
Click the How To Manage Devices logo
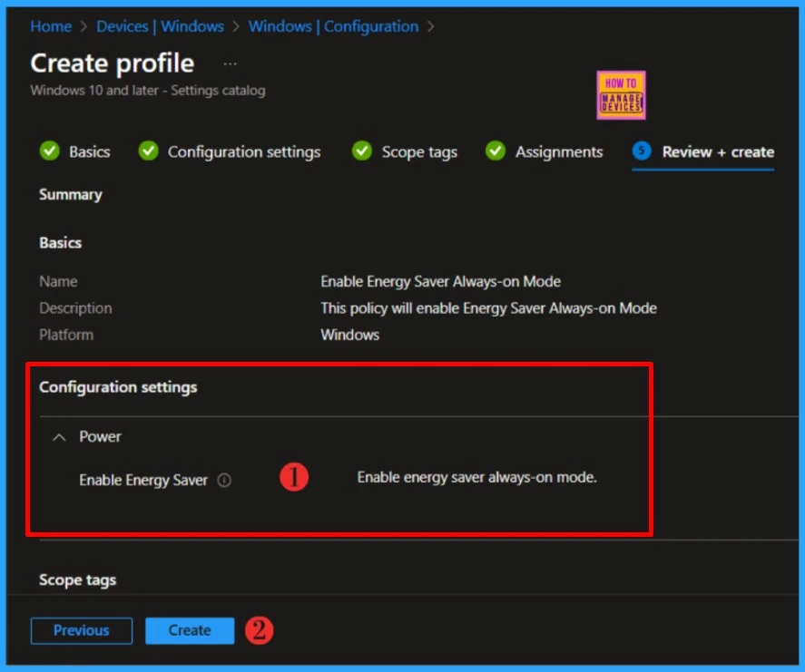(x=621, y=95)
